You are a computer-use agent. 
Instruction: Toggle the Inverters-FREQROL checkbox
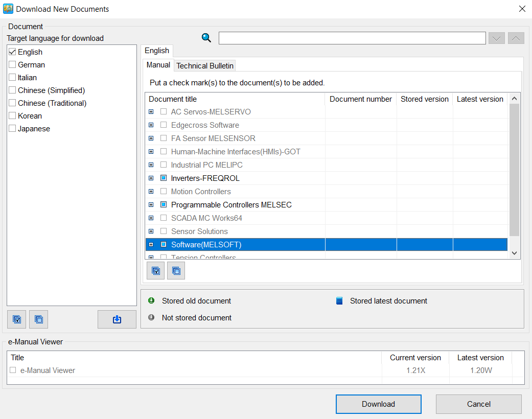pos(164,178)
